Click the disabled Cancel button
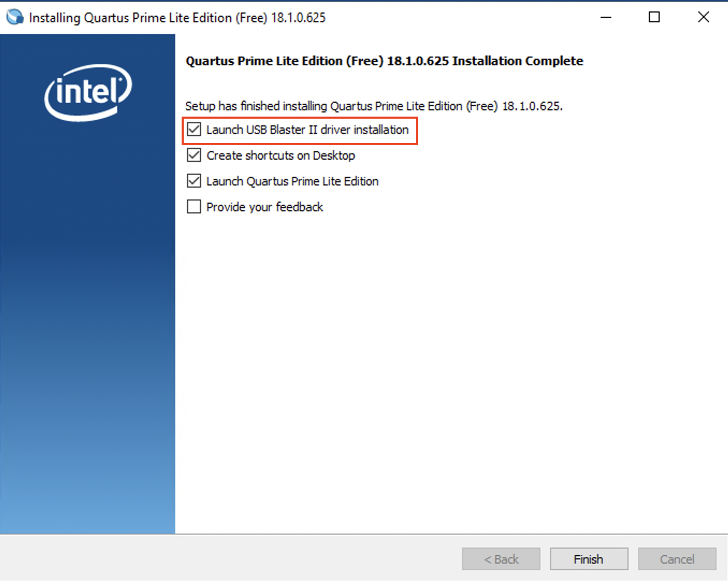The width and height of the screenshot is (728, 581). pos(677,559)
